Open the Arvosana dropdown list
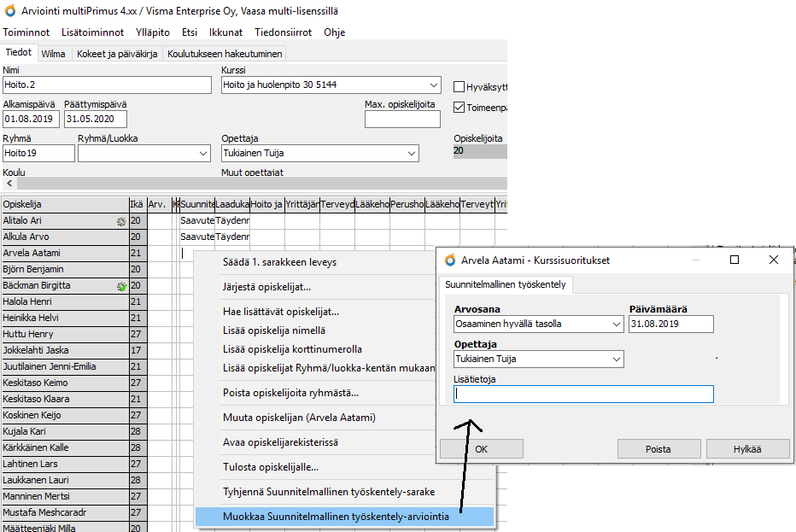The height and width of the screenshot is (532, 796). point(617,324)
